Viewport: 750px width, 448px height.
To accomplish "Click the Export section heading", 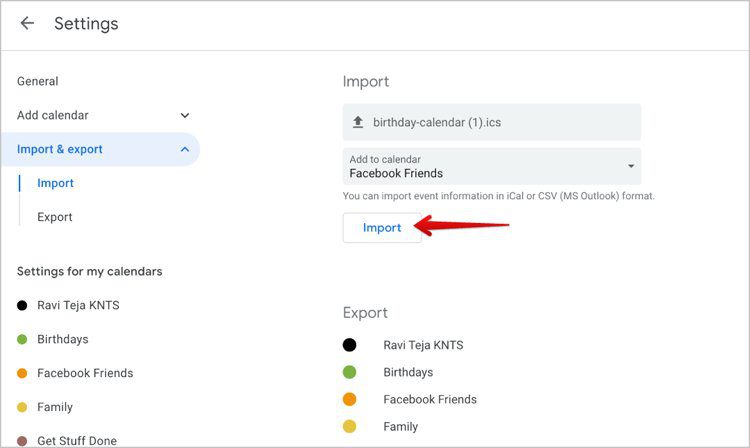I will click(x=365, y=313).
